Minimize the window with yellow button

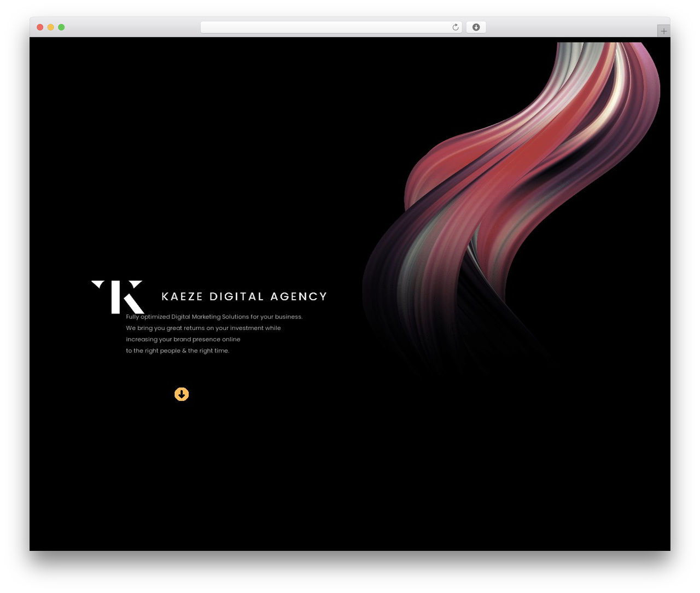50,27
